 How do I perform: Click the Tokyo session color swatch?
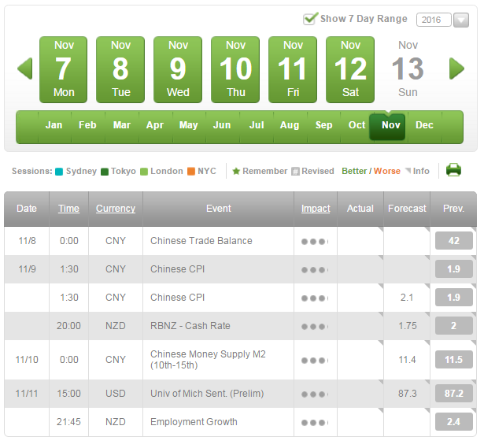point(105,172)
